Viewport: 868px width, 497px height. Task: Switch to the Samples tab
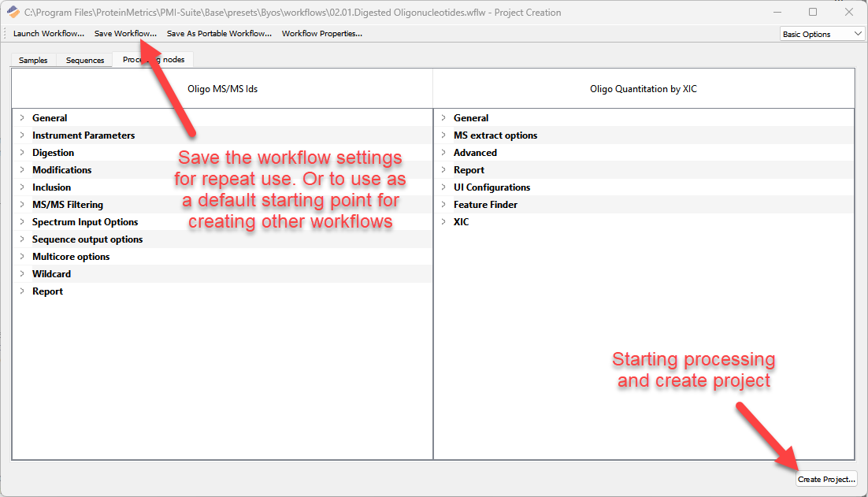(33, 61)
